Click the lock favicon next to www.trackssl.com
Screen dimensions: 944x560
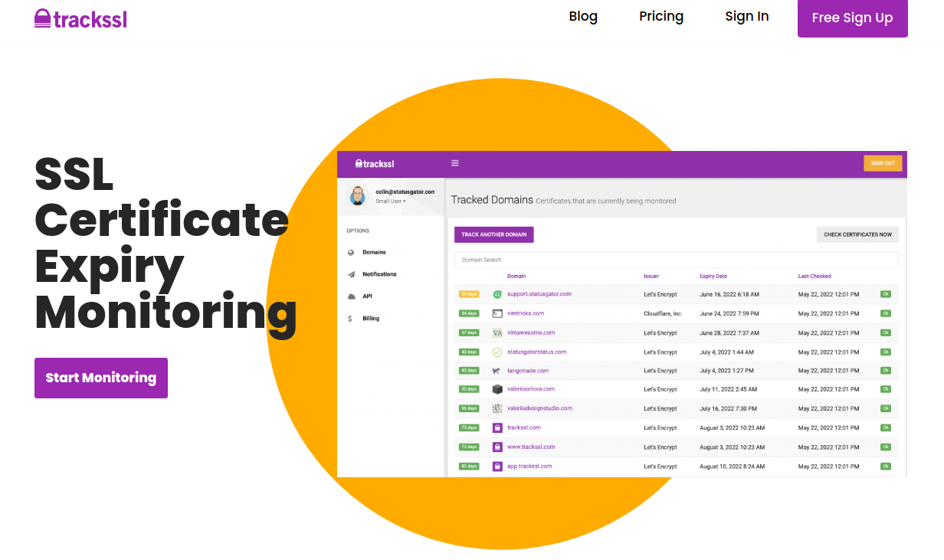497,447
